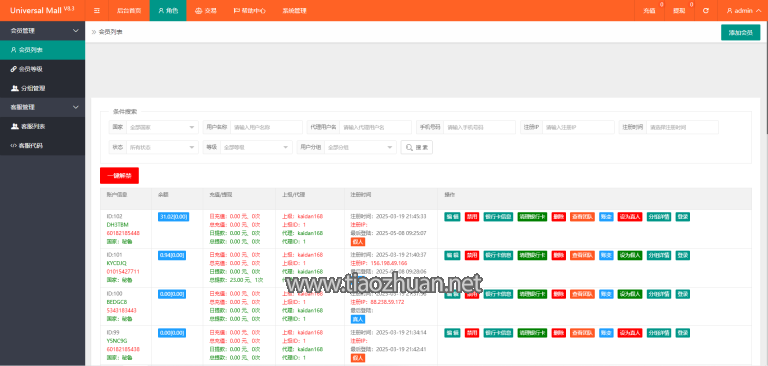Open 客服代码 in the sidebar
768x366 pixels.
click(x=43, y=146)
